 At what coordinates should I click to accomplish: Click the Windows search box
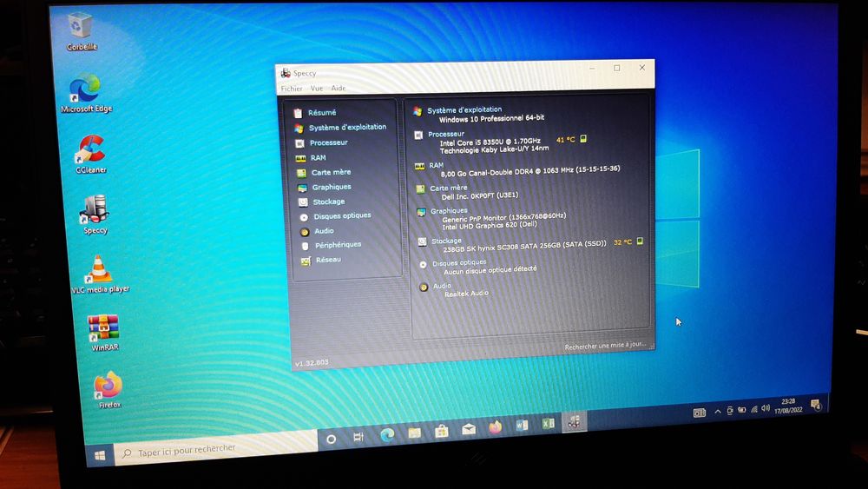click(213, 450)
